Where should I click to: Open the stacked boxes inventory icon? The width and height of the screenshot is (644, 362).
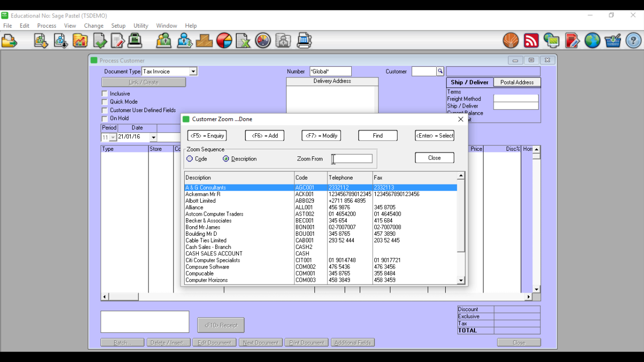tap(204, 41)
